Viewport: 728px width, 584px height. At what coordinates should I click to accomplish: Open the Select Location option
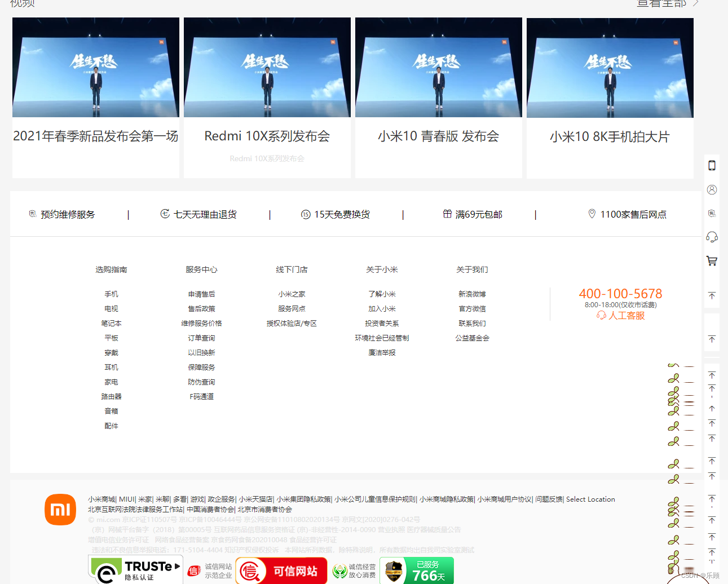click(590, 499)
